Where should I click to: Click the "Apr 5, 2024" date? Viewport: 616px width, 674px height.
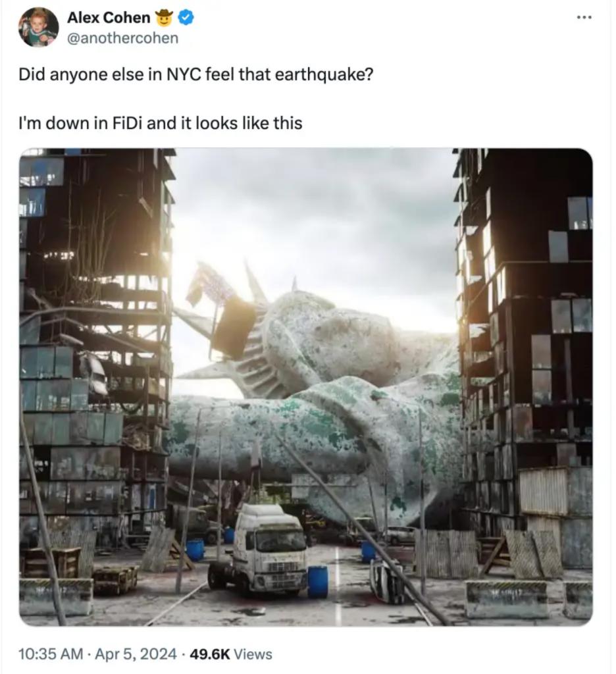click(136, 654)
